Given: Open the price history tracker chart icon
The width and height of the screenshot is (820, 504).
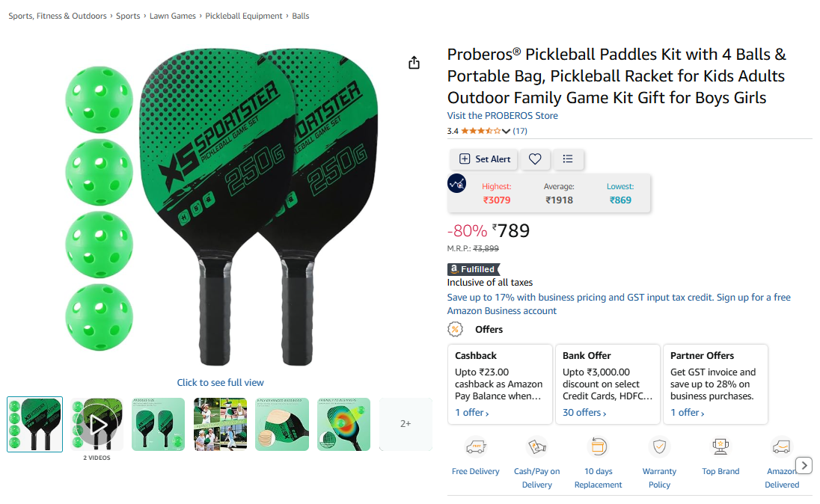Looking at the screenshot, I should (x=456, y=183).
